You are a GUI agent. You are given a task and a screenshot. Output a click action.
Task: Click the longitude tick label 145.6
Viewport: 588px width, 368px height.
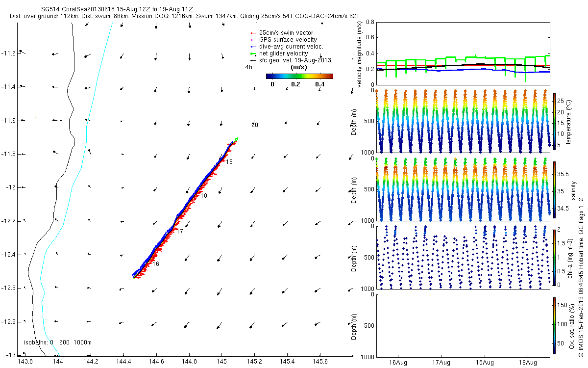coord(320,361)
